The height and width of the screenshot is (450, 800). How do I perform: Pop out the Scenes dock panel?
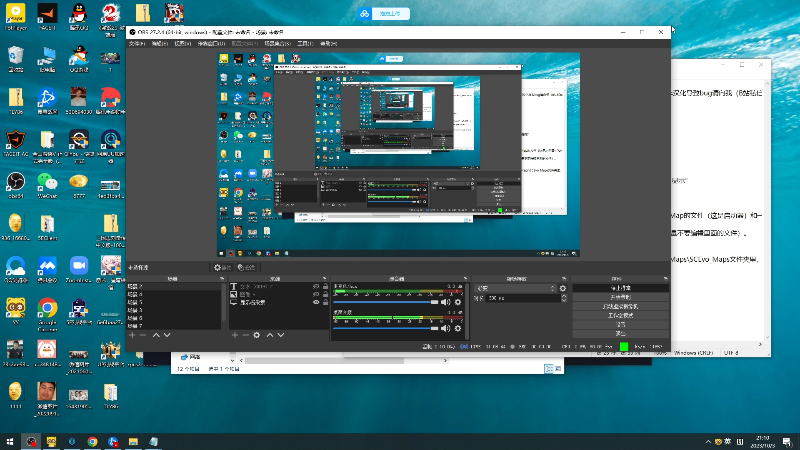click(221, 279)
